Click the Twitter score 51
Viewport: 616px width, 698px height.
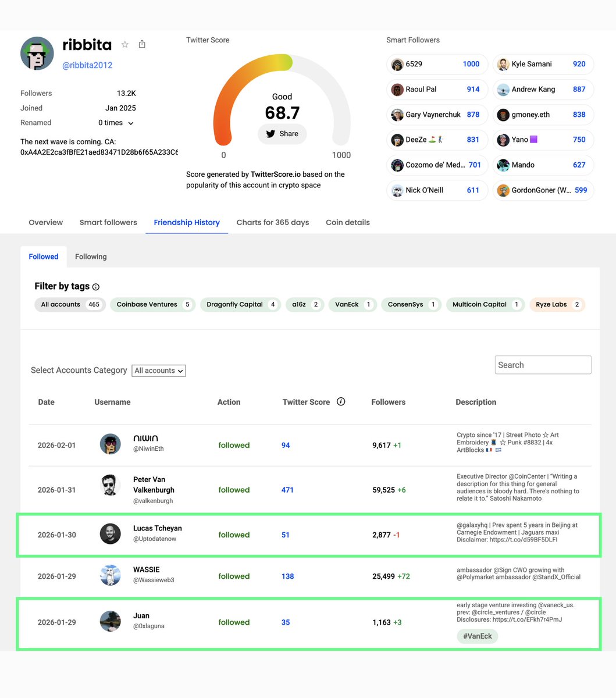click(x=286, y=535)
